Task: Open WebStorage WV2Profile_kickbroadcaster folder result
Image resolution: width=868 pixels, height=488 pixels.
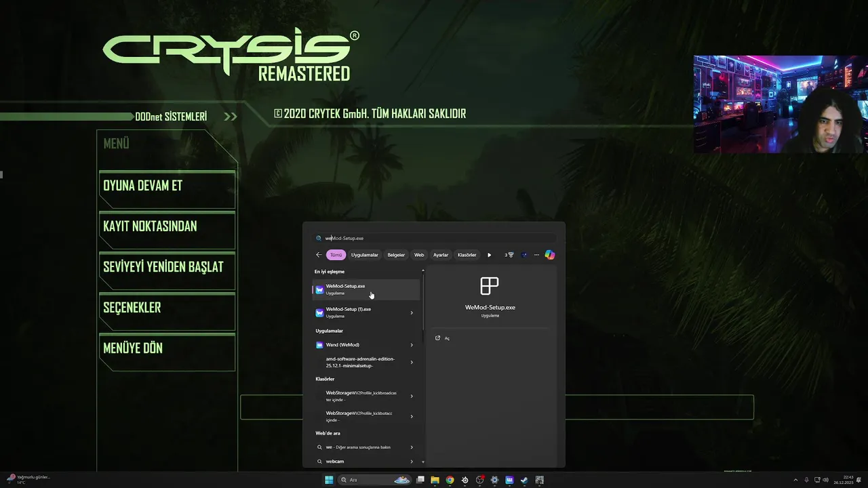Action: [366, 396]
